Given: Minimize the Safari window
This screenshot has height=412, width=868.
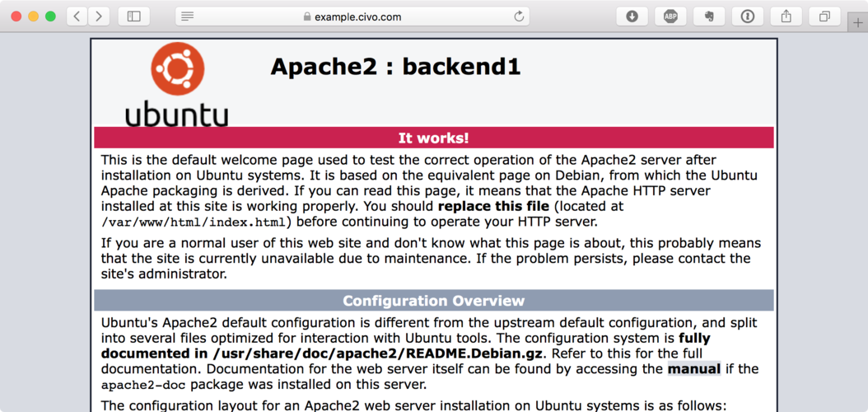Looking at the screenshot, I should 33,16.
